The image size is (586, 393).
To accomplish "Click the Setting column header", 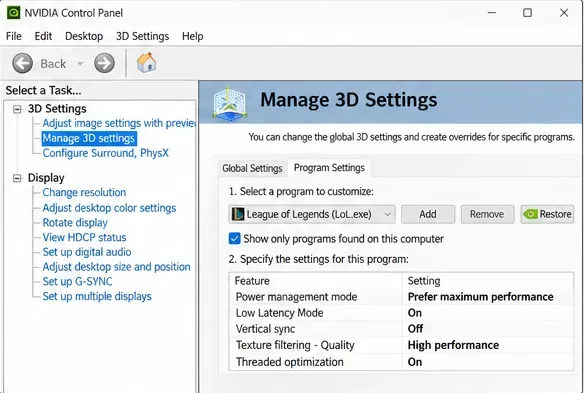I will [488, 281].
